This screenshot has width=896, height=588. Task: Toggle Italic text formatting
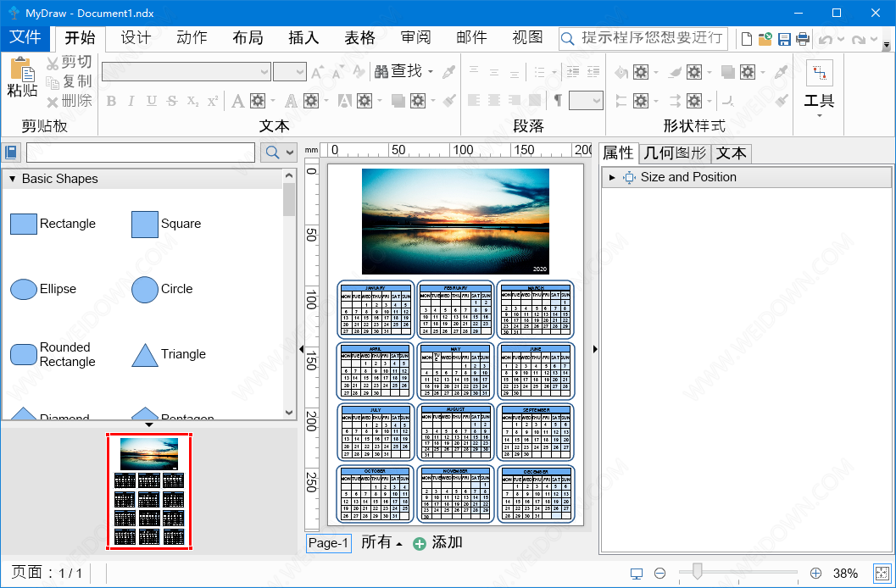pyautogui.click(x=131, y=101)
